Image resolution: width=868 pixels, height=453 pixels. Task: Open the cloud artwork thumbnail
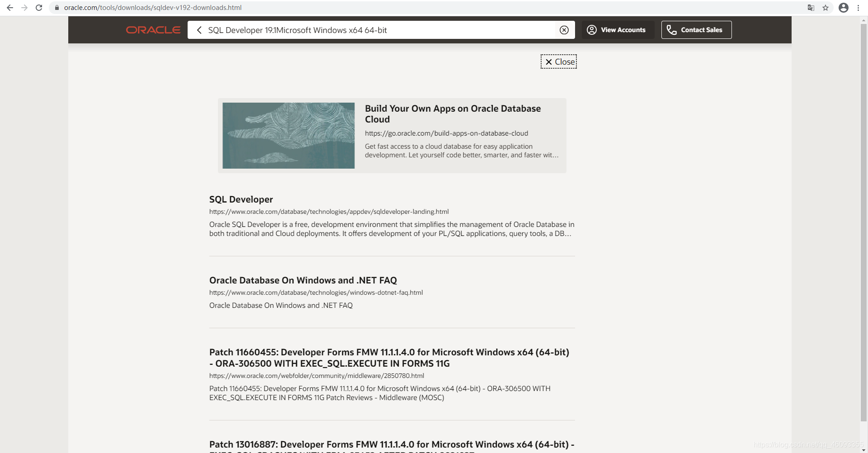(x=288, y=136)
